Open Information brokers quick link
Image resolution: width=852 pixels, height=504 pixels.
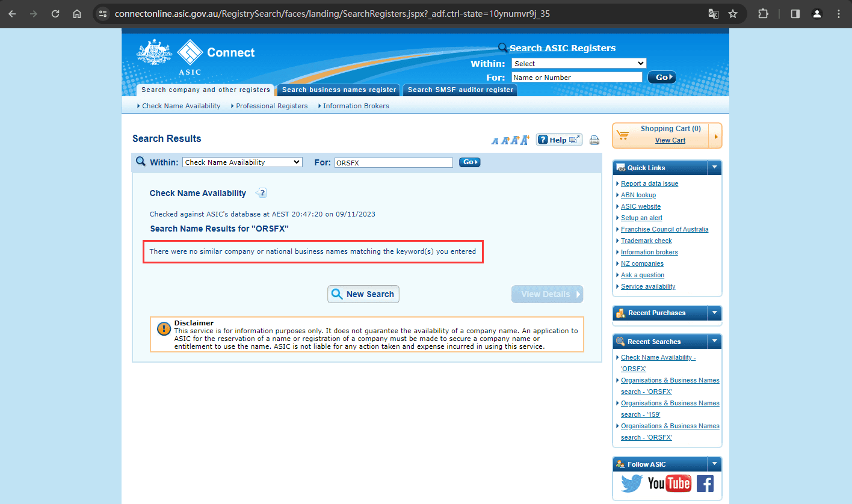649,252
